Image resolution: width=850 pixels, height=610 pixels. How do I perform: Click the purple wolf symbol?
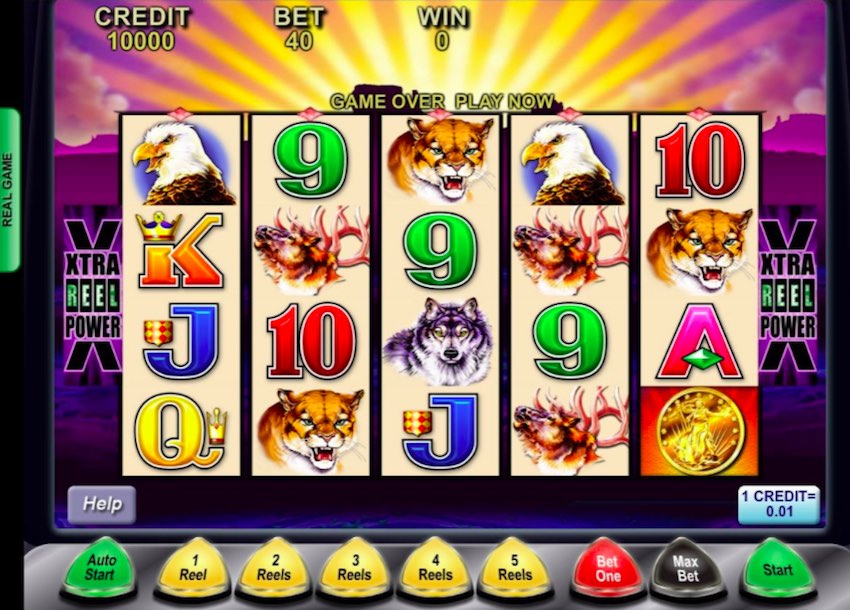(x=439, y=341)
